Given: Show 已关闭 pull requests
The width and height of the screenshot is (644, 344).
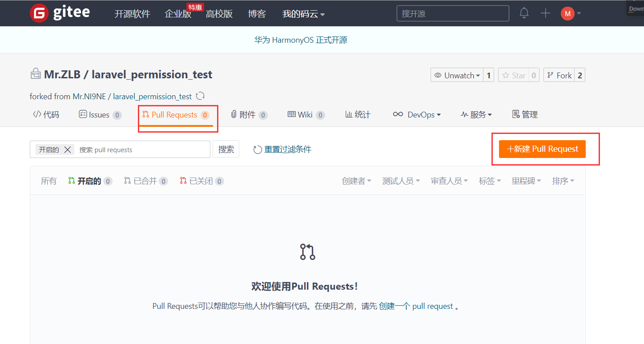Looking at the screenshot, I should (x=201, y=181).
